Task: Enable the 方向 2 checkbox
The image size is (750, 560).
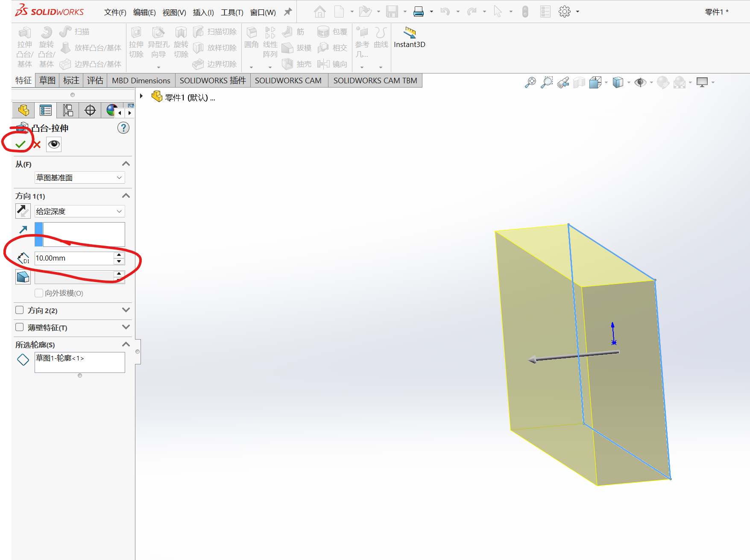Action: pos(20,310)
